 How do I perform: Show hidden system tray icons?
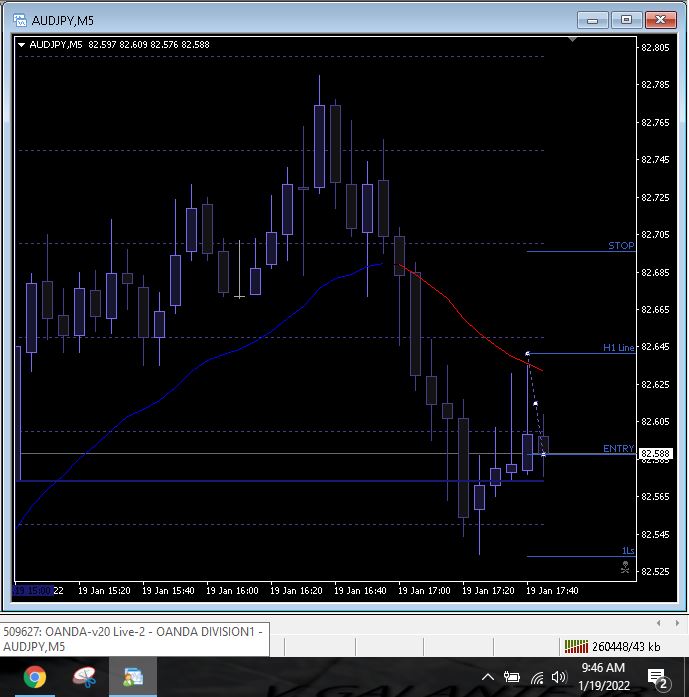[x=488, y=677]
